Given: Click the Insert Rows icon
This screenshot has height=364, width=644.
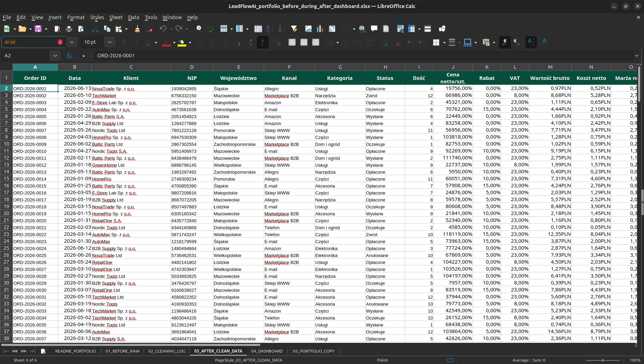Looking at the screenshot, I should [224, 29].
